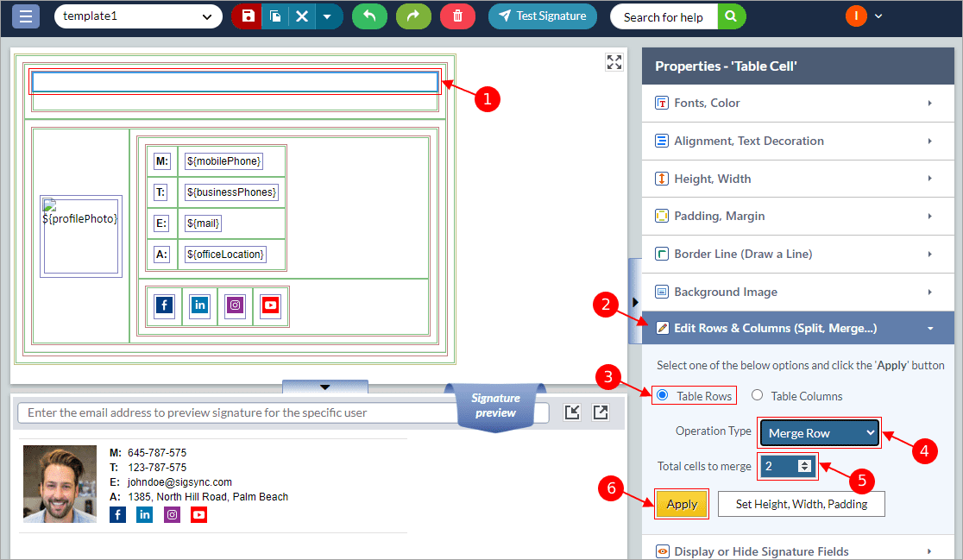Select the Table Columns radio button
The image size is (963, 560).
click(x=758, y=395)
